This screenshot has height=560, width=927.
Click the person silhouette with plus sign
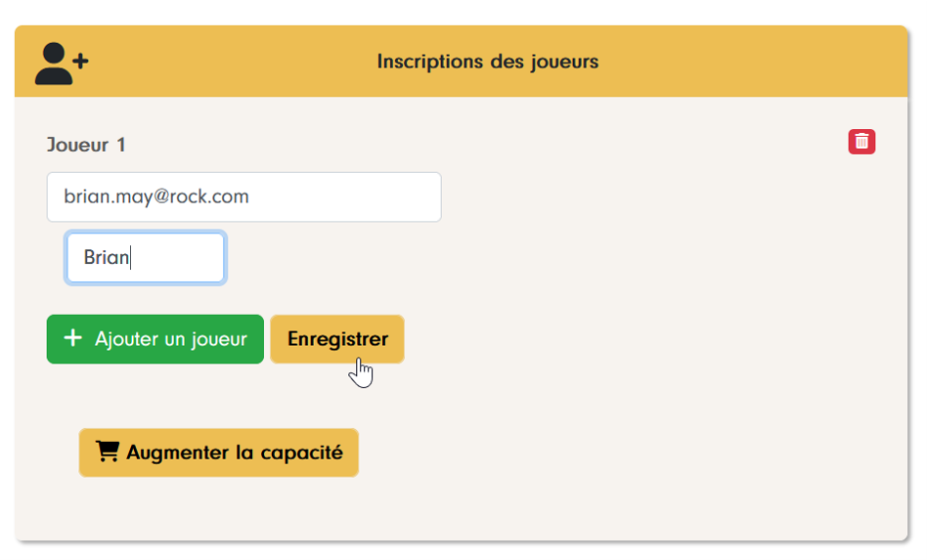(61, 63)
